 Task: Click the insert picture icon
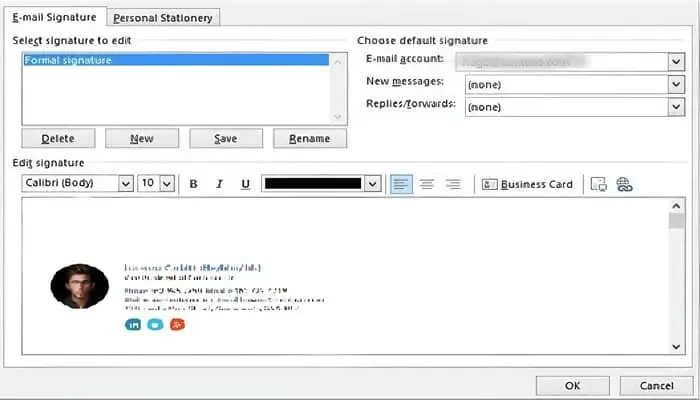[x=599, y=184]
